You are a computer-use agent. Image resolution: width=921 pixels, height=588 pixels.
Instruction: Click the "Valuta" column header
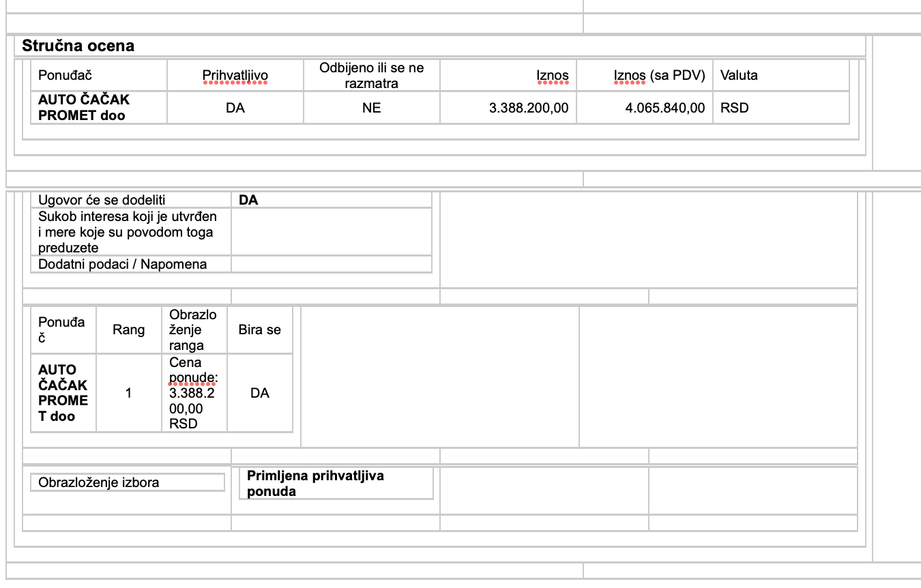click(x=739, y=75)
